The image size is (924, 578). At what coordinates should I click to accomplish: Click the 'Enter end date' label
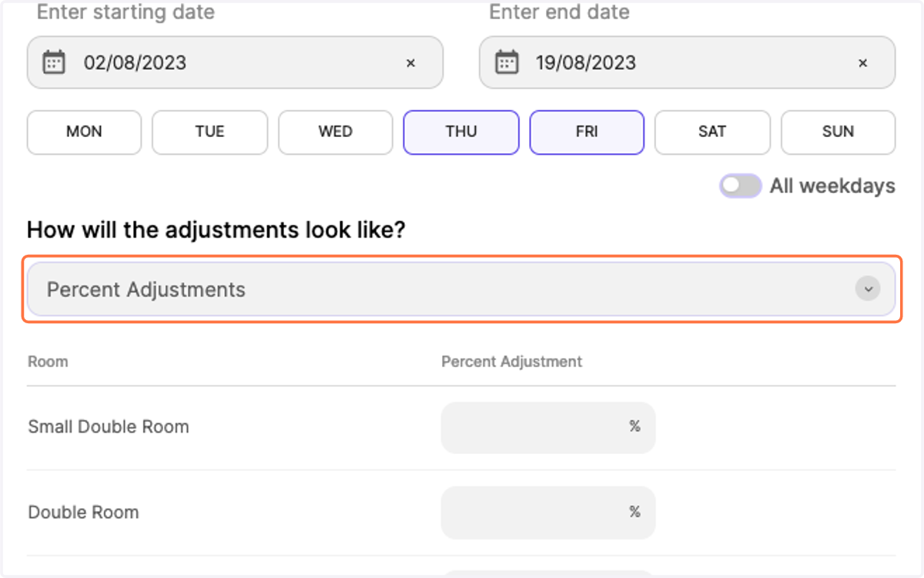coord(560,12)
